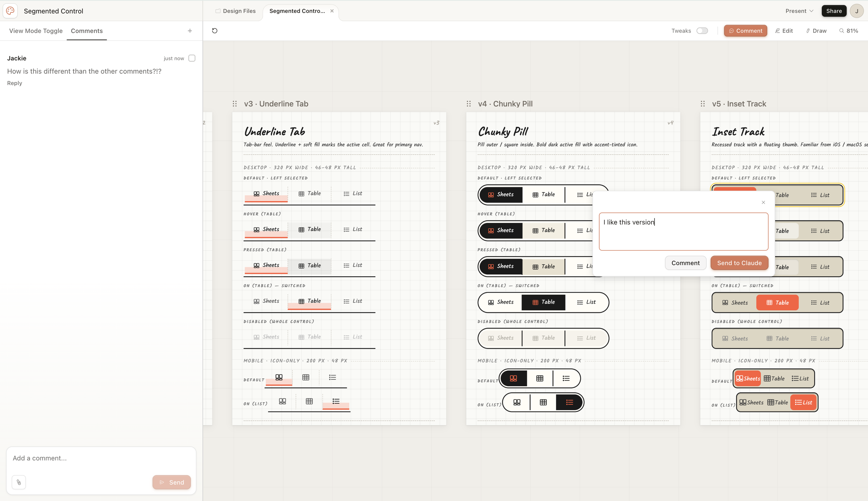The width and height of the screenshot is (868, 501).
Task: Select list icon in Underline Tab mobile default
Action: 332,377
